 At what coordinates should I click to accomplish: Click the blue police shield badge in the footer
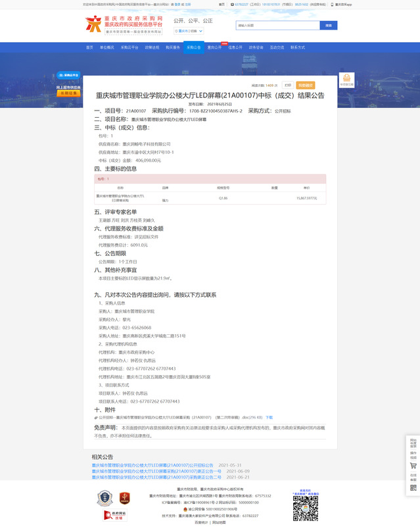(105, 498)
